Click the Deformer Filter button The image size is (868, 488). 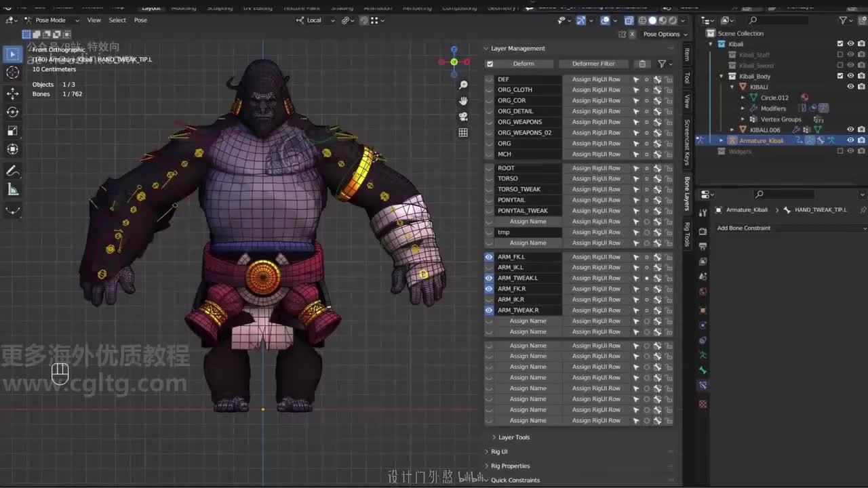coord(593,64)
